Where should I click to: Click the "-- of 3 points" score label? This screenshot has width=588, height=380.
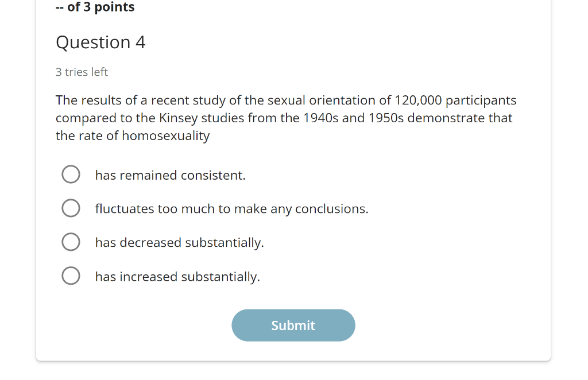[95, 7]
